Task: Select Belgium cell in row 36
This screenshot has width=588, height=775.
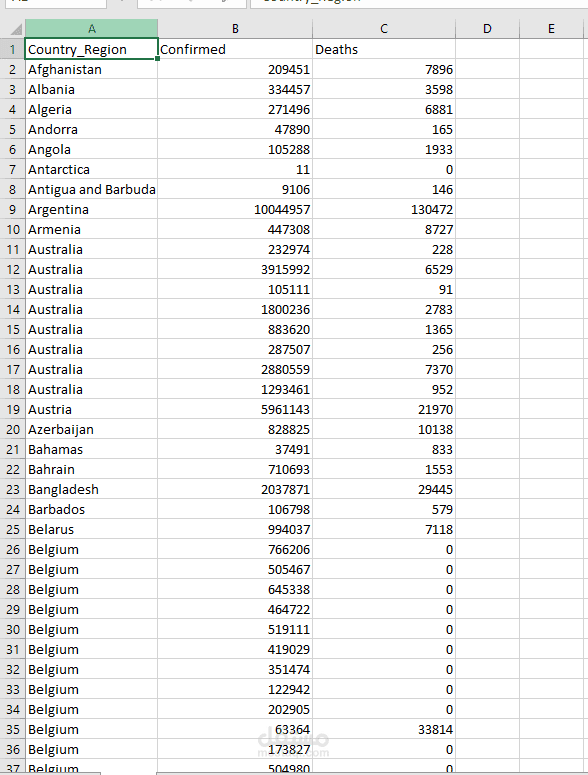Action: (91, 750)
